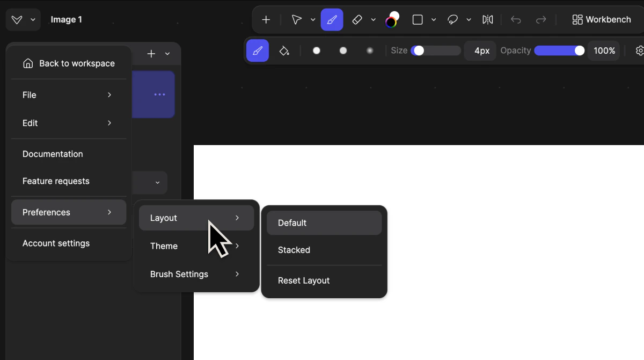Open the color picker wheel
The image size is (644, 360).
[x=392, y=20]
